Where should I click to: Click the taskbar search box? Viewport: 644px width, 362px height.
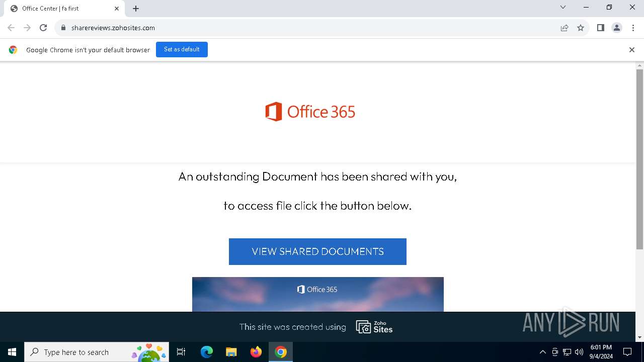(97, 352)
